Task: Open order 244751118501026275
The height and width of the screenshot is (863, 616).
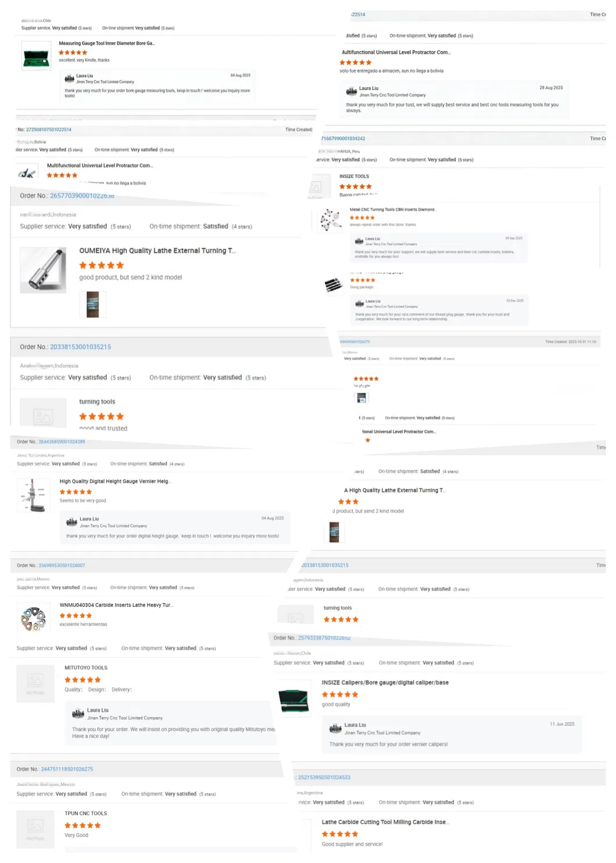Action: pos(67,769)
